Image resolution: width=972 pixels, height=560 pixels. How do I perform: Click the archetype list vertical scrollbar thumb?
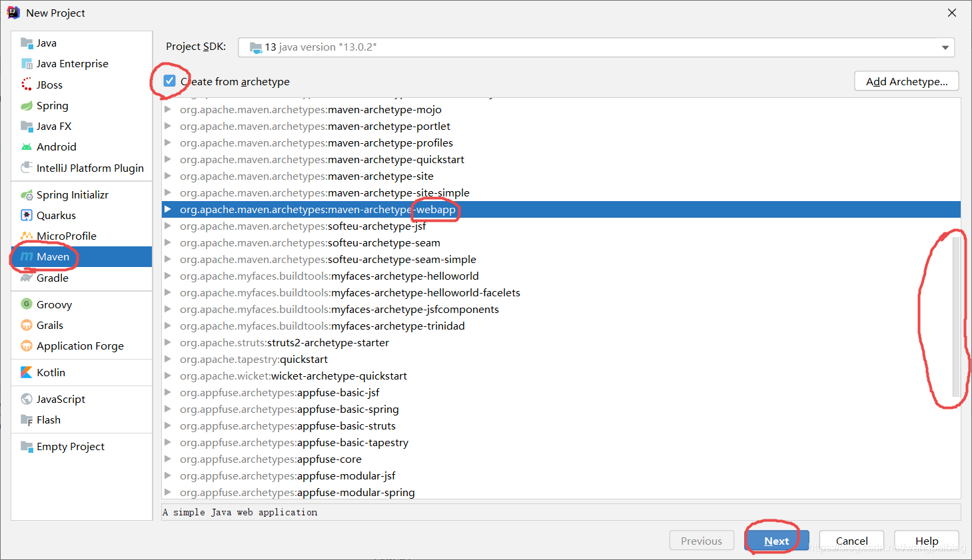click(956, 316)
